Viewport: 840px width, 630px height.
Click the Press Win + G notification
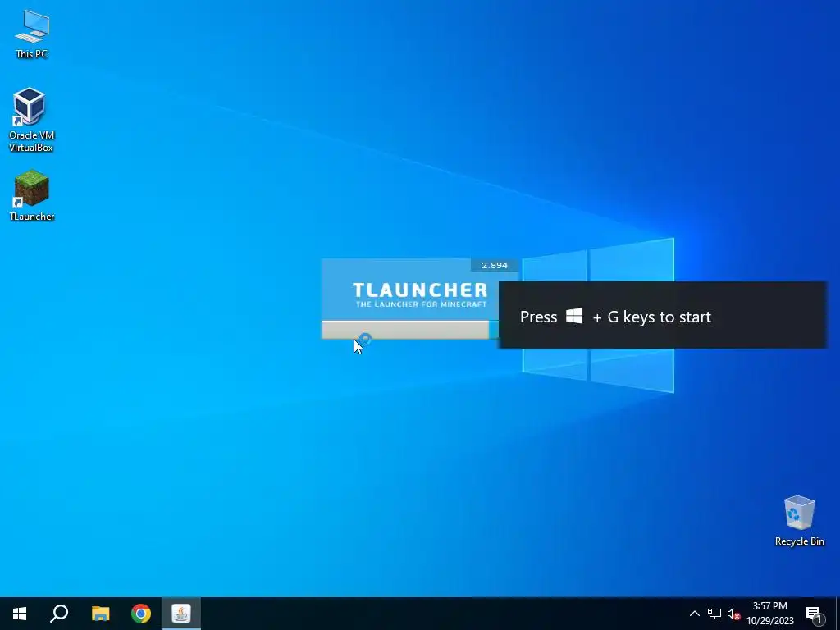click(663, 316)
